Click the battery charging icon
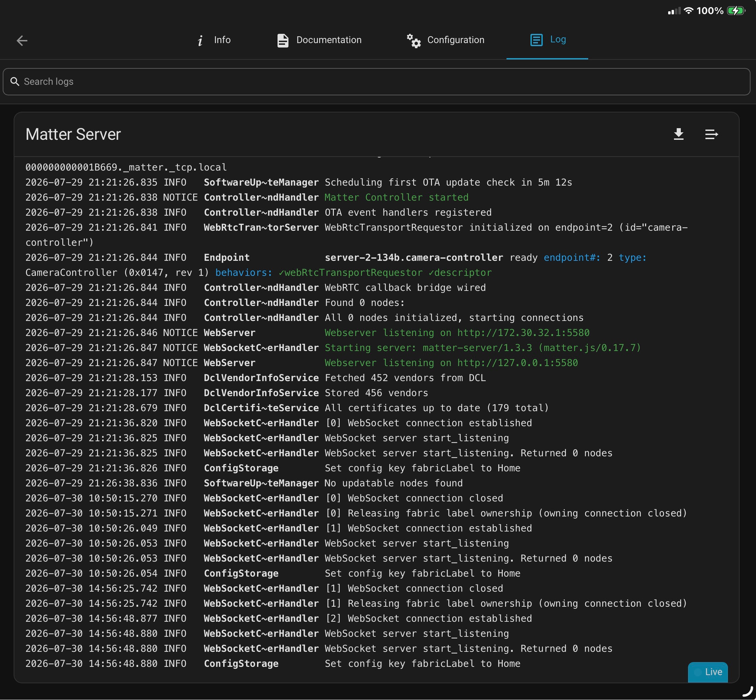Image resolution: width=756 pixels, height=700 pixels. click(736, 11)
